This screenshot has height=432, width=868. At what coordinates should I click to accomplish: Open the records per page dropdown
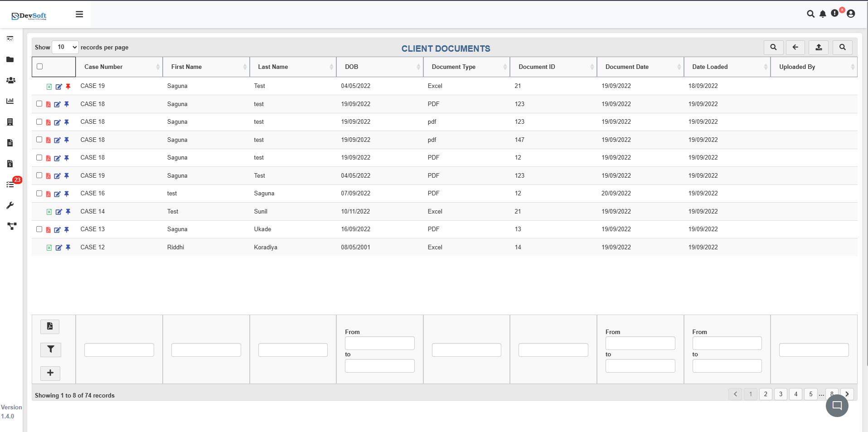[65, 47]
